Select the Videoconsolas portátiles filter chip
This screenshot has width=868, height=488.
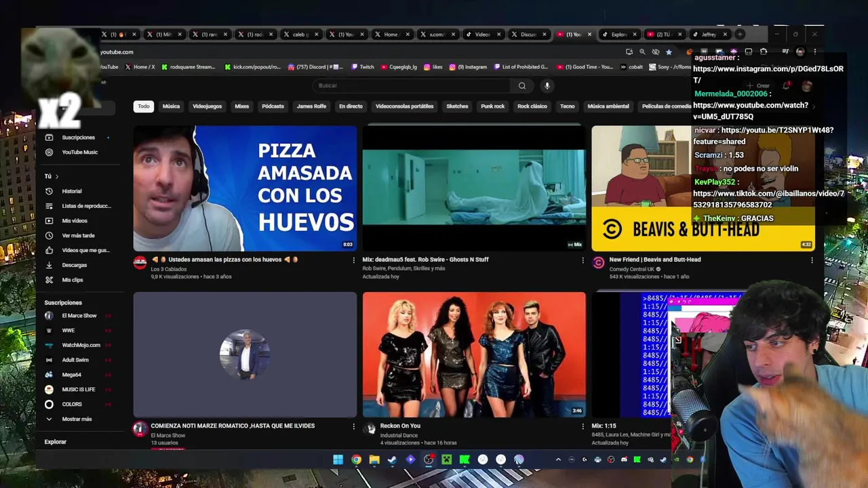(404, 106)
